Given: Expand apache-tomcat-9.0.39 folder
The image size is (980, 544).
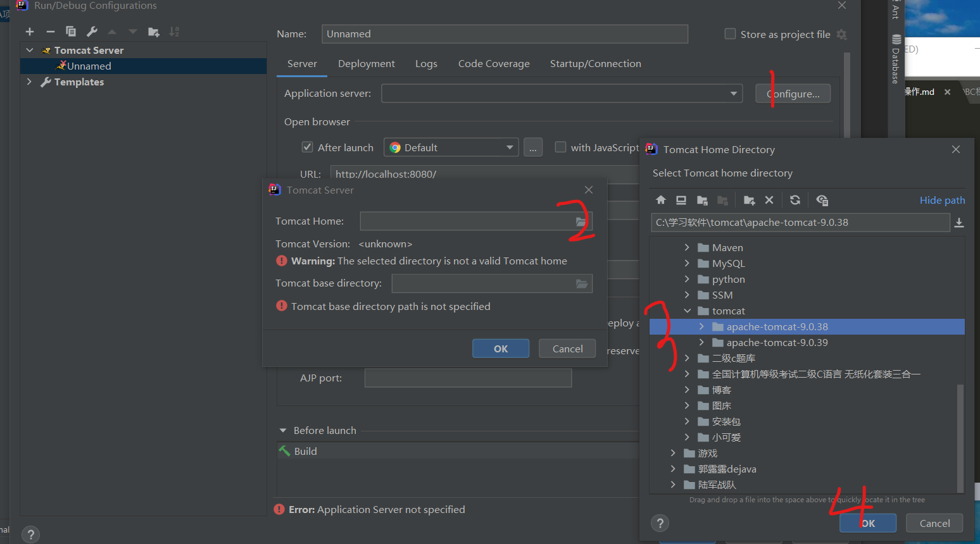Looking at the screenshot, I should (x=701, y=342).
